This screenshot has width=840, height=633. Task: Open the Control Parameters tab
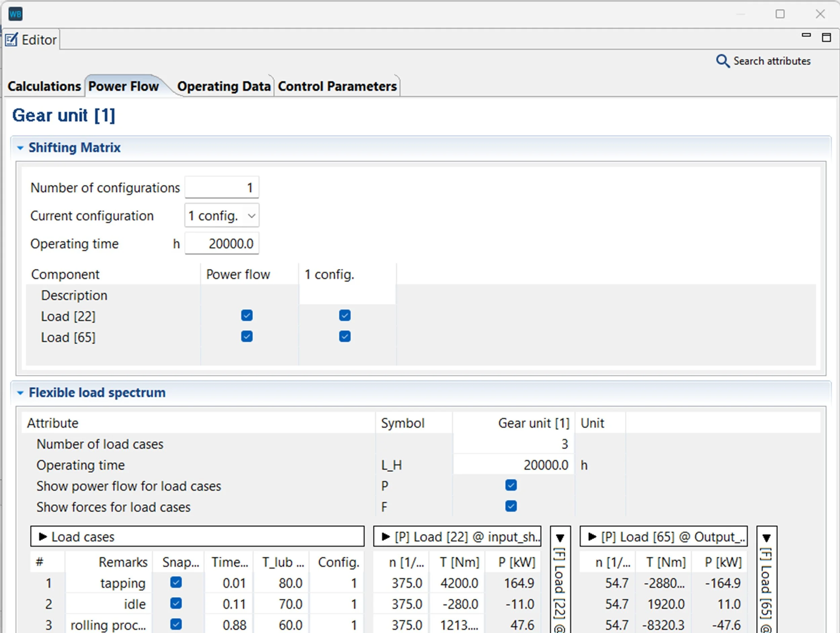click(337, 86)
